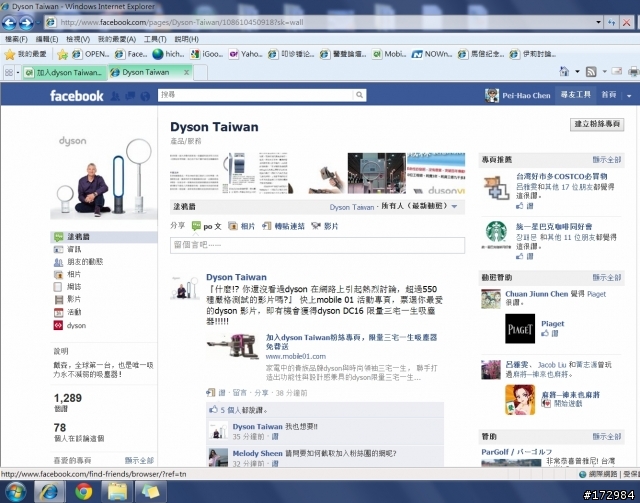Click the Facebook search field
This screenshot has height=503, width=640.
coord(256,95)
